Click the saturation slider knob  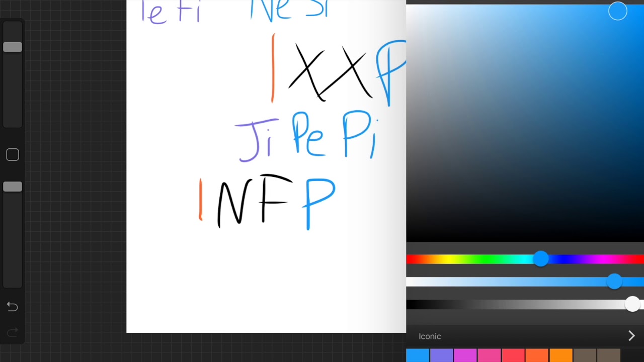[x=614, y=282]
